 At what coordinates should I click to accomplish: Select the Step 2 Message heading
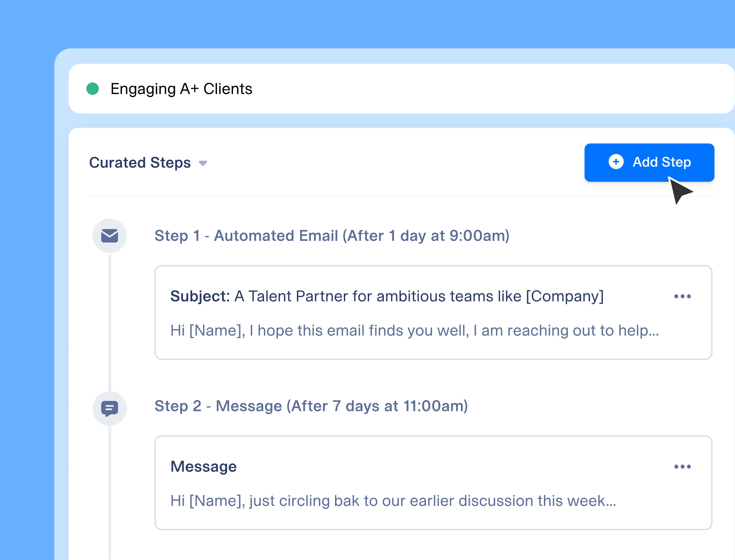[311, 406]
